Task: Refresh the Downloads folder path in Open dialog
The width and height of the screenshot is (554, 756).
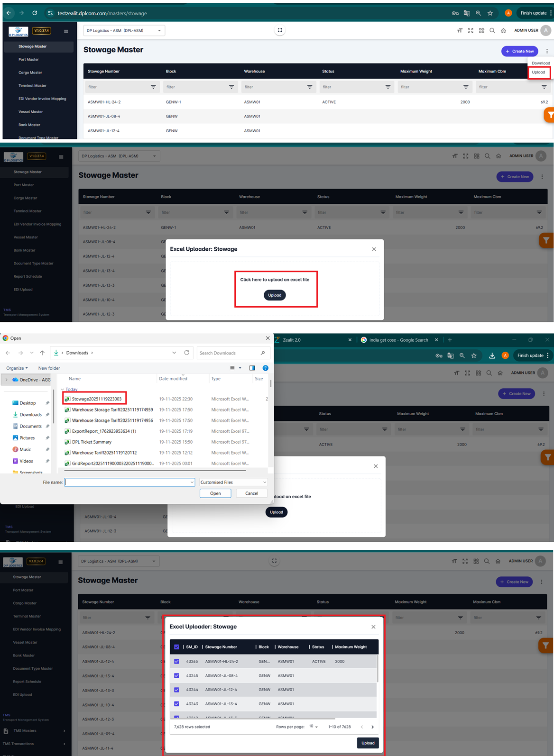Action: (187, 353)
